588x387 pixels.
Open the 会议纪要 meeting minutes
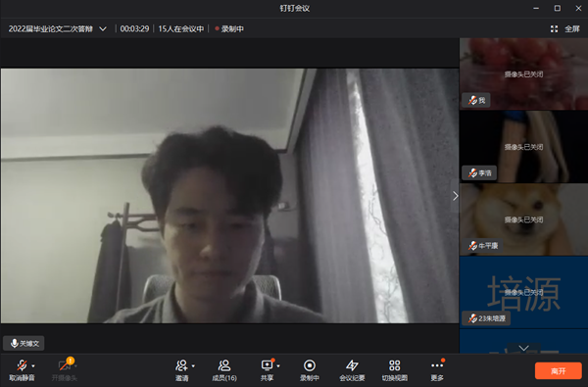pyautogui.click(x=352, y=370)
